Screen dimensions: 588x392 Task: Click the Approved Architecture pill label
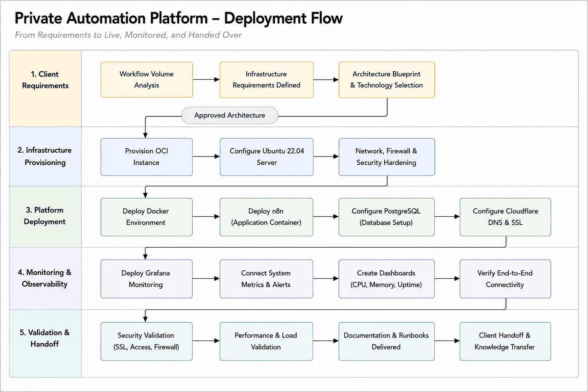click(230, 115)
